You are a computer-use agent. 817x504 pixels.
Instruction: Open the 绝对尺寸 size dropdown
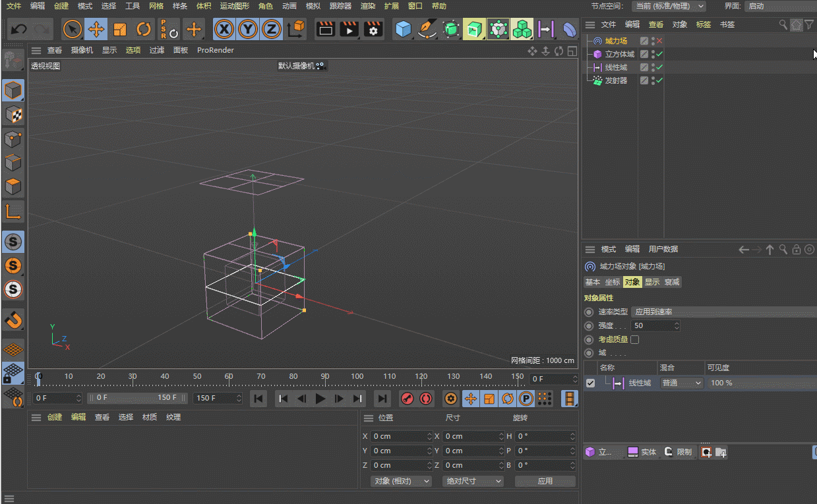pyautogui.click(x=473, y=481)
